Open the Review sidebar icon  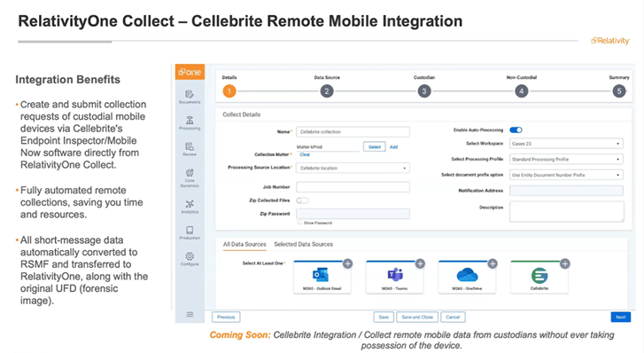tap(190, 149)
